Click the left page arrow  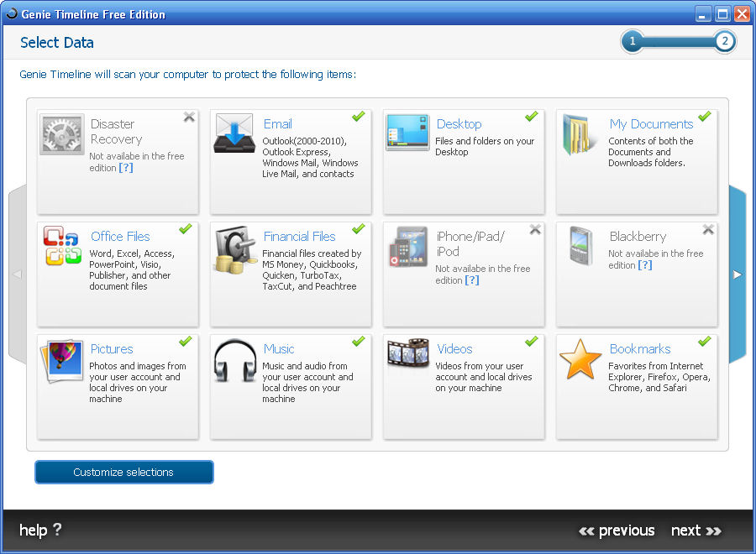tap(18, 274)
